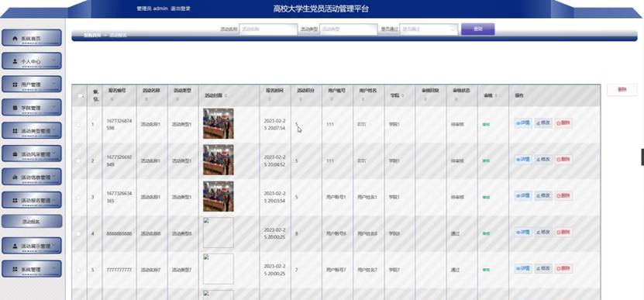Click the green 审核 tag in row 2
The image size is (644, 300).
pyautogui.click(x=486, y=160)
